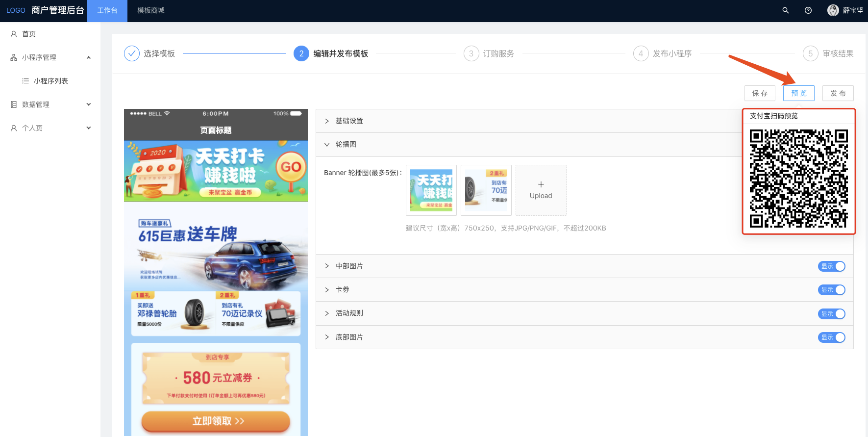
Task: Toggle the 中部图片 显示 switch
Action: pos(832,266)
